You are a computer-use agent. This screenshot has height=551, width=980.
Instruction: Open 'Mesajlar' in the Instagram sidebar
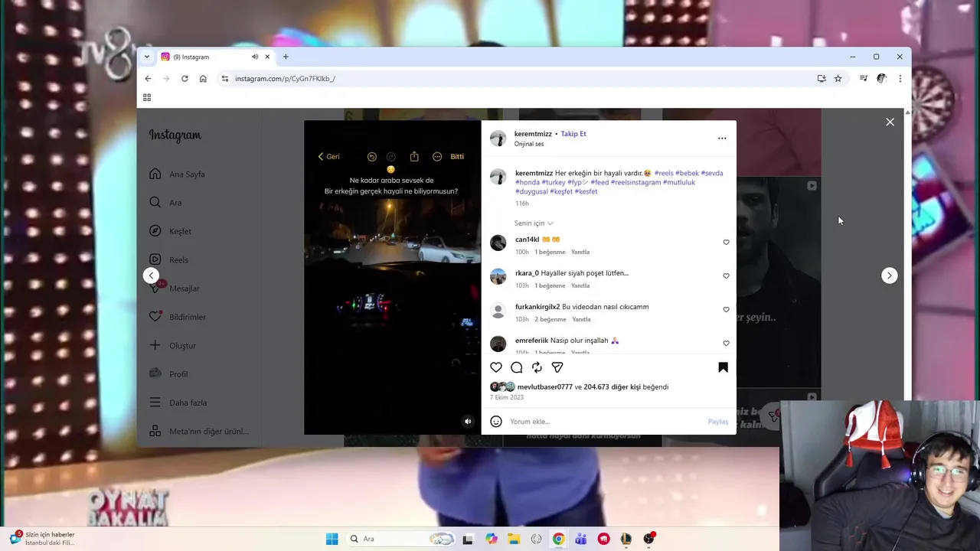175,289
